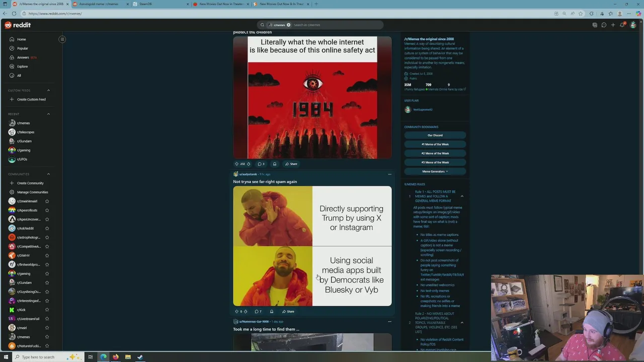Give award to 1984 post
The image size is (644, 362).
coord(275,164)
